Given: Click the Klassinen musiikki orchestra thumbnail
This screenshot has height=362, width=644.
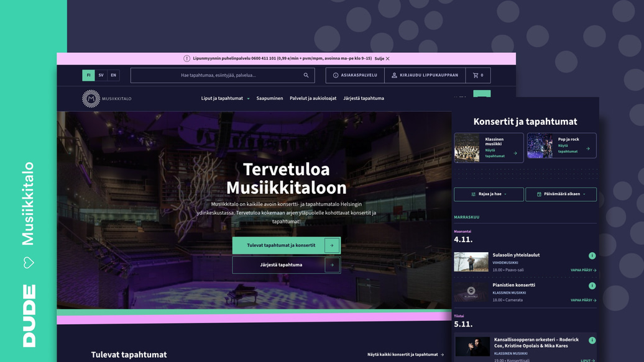Looking at the screenshot, I should (467, 148).
